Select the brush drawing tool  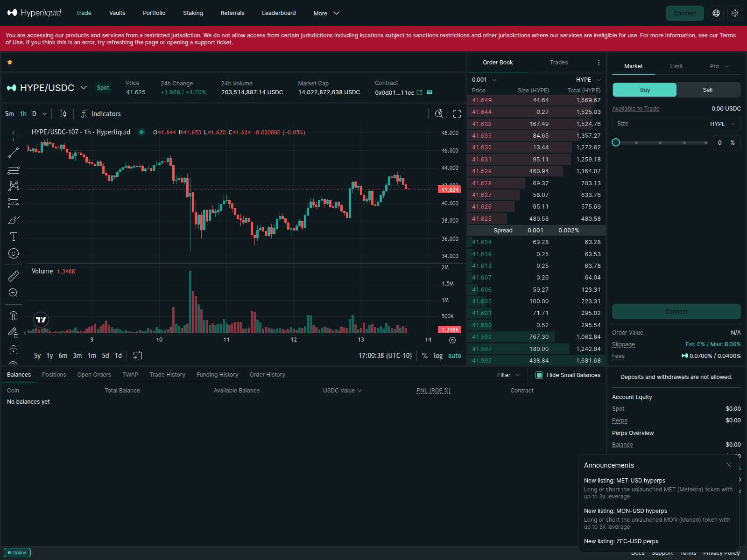point(14,220)
